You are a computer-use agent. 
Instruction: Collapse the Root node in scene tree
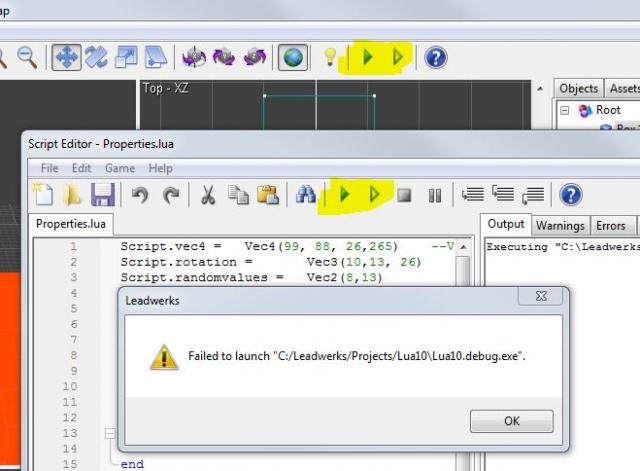[564, 111]
